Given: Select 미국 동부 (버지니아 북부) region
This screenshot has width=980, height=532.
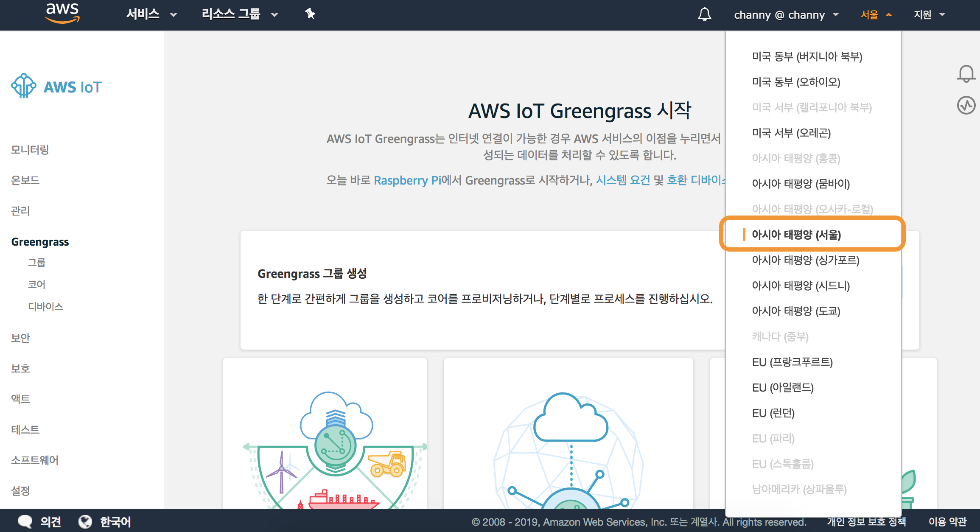Looking at the screenshot, I should click(x=807, y=56).
